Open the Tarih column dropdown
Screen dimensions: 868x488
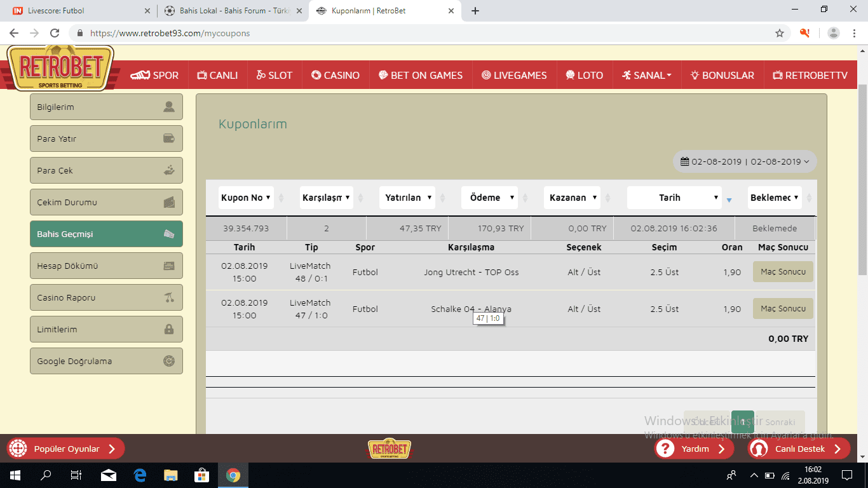click(674, 198)
